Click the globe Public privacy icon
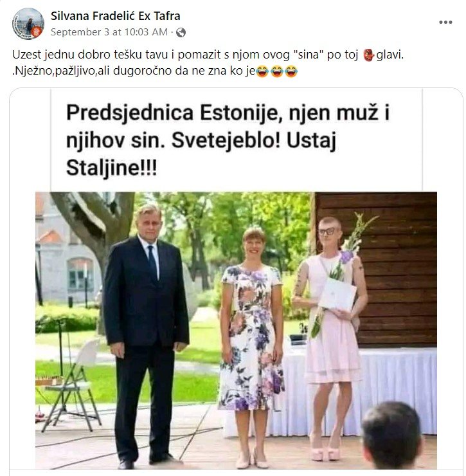The height and width of the screenshot is (476, 466). [181, 32]
